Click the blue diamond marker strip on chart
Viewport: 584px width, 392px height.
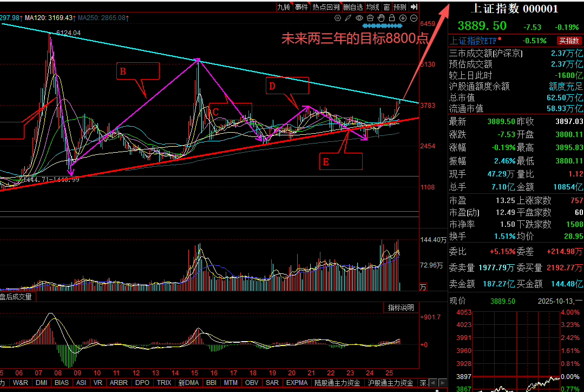(383, 26)
